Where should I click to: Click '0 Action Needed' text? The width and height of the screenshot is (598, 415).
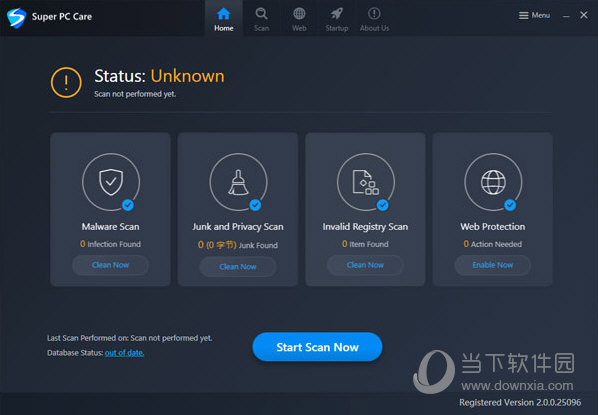tap(493, 244)
